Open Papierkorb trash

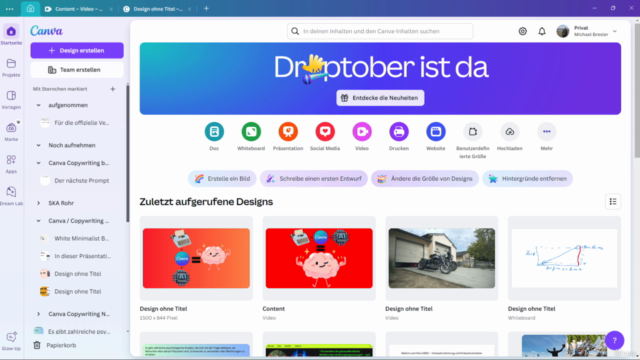point(55,345)
